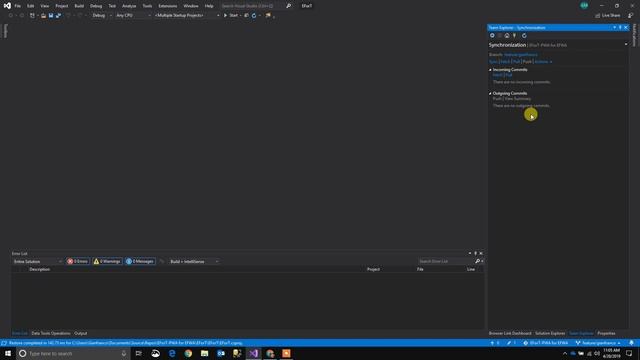Viewport: 640px width, 360px height.
Task: Click the notifications bell in the status bar
Action: click(631, 343)
